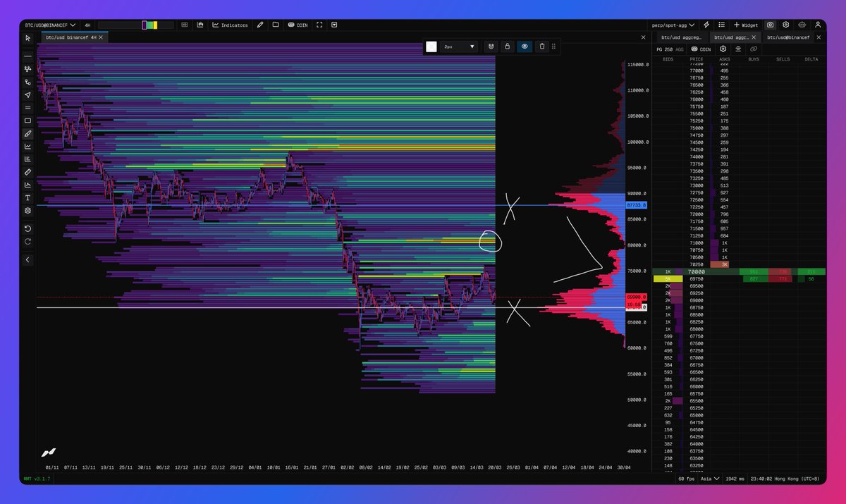
Task: Click the 87733.0 price axis label
Action: (637, 205)
